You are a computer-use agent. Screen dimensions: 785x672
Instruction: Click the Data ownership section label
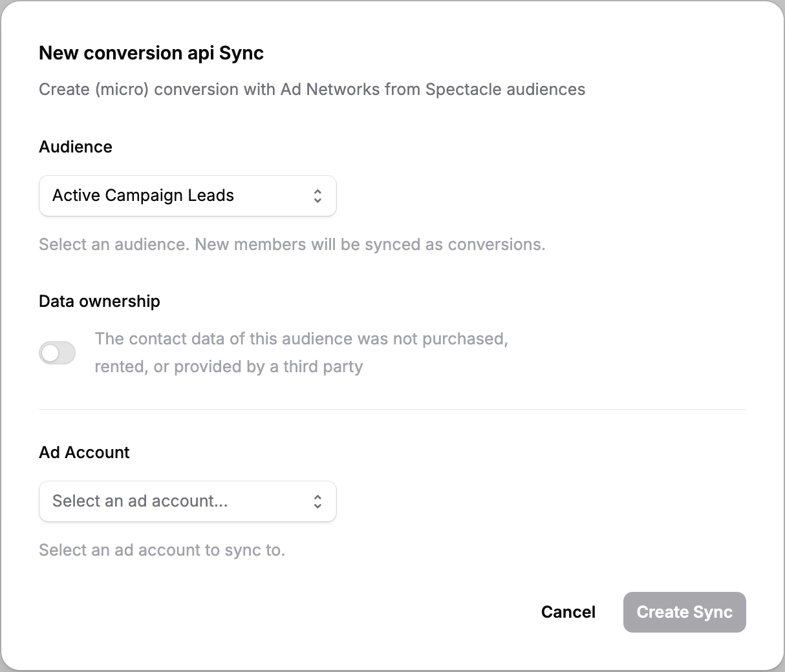pyautogui.click(x=100, y=301)
